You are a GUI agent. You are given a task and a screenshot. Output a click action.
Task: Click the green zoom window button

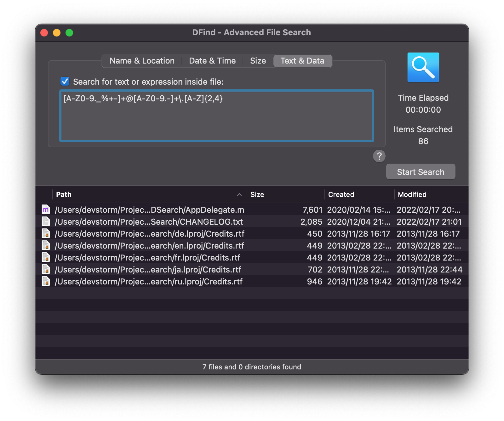pyautogui.click(x=69, y=33)
